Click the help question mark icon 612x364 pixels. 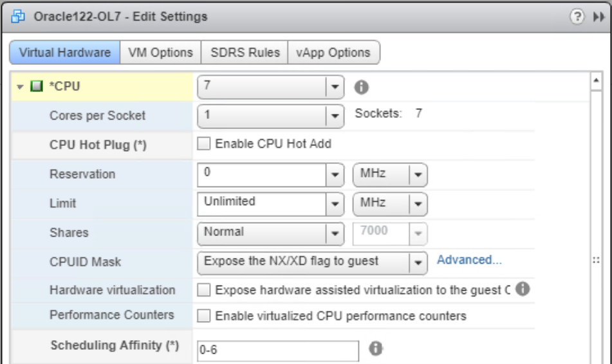(x=582, y=17)
